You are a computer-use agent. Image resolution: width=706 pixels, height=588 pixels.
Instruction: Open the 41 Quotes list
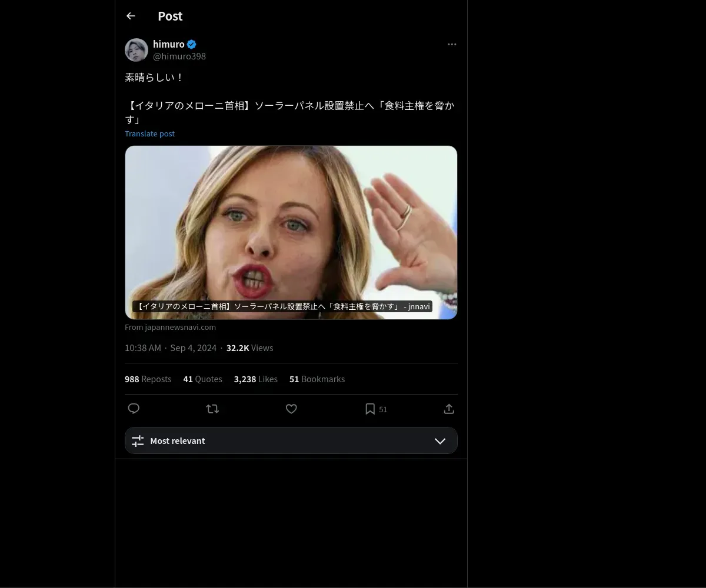(202, 379)
